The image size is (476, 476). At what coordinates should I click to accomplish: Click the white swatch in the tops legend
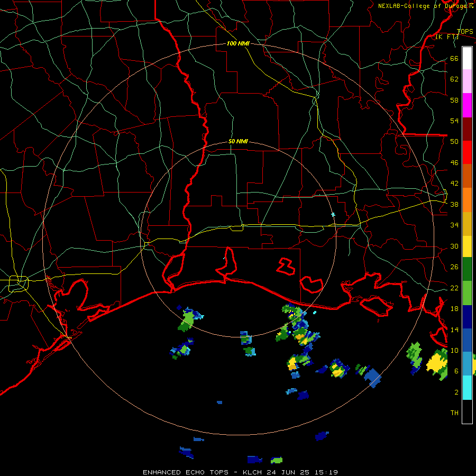467,58
